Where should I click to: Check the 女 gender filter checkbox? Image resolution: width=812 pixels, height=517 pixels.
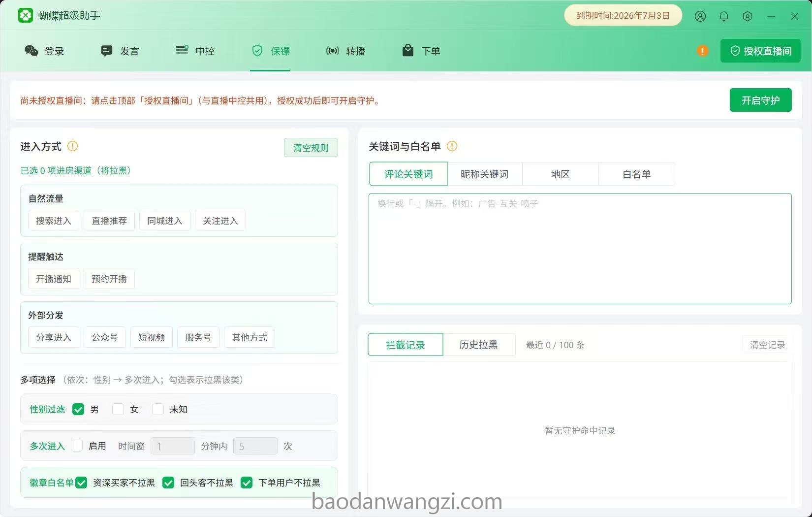[118, 409]
